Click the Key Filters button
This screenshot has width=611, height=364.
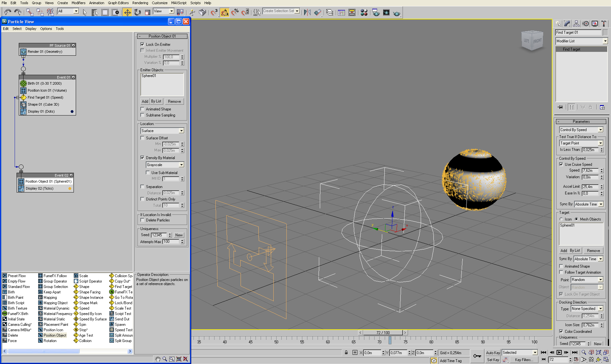[x=523, y=360]
